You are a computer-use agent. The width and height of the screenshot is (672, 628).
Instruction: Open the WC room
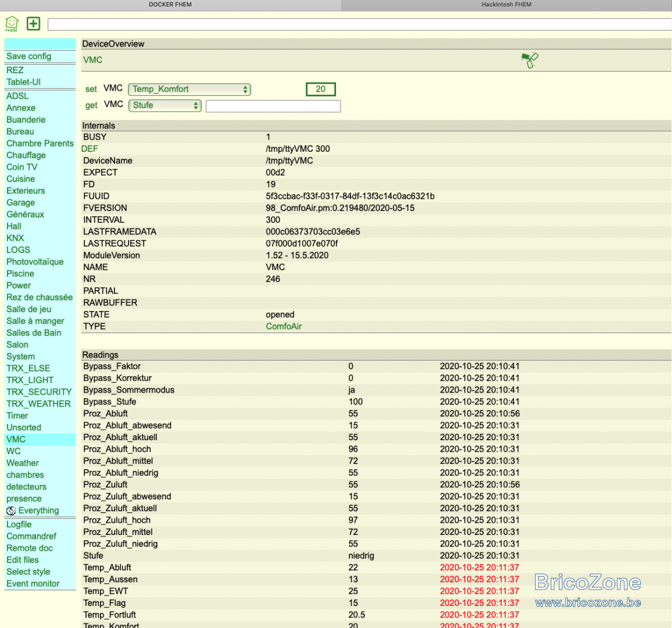[x=13, y=451]
